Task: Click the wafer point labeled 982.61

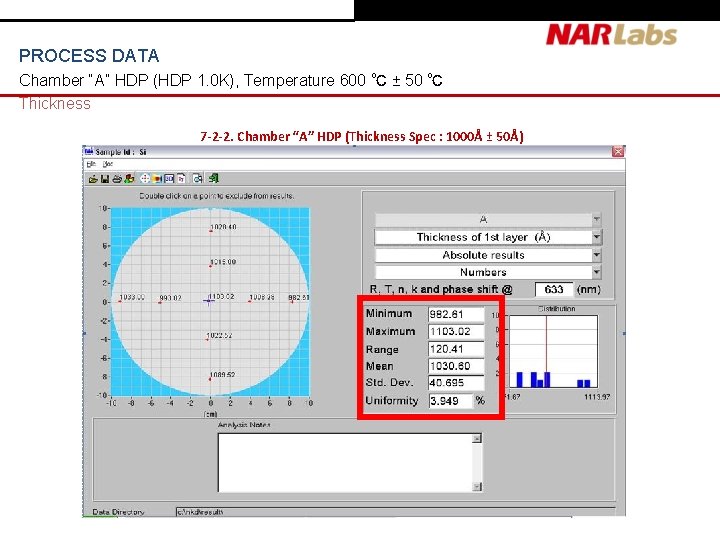Action: pyautogui.click(x=292, y=302)
